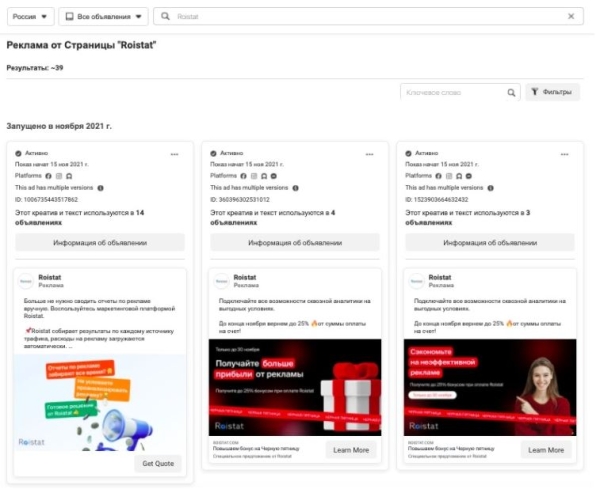Click the Результаты: ~39 text
Image resolution: width=600 pixels, height=489 pixels.
35,68
